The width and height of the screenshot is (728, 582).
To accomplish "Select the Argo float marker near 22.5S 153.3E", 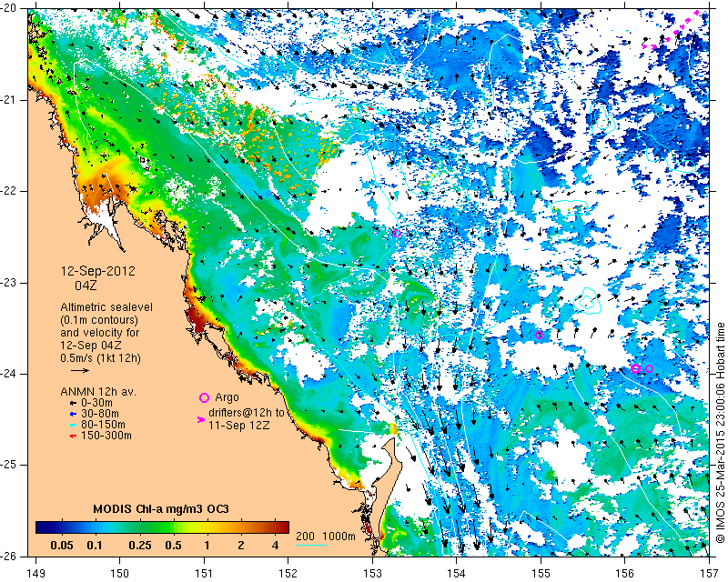I will point(397,233).
